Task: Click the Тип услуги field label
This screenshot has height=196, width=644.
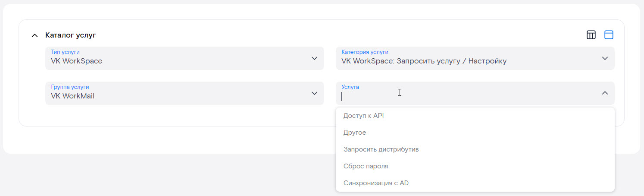Action: 65,52
